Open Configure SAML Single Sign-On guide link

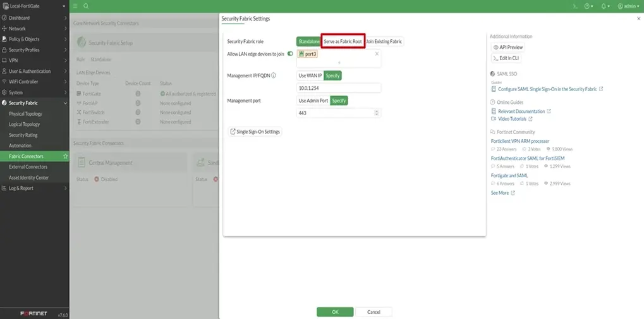click(x=547, y=89)
